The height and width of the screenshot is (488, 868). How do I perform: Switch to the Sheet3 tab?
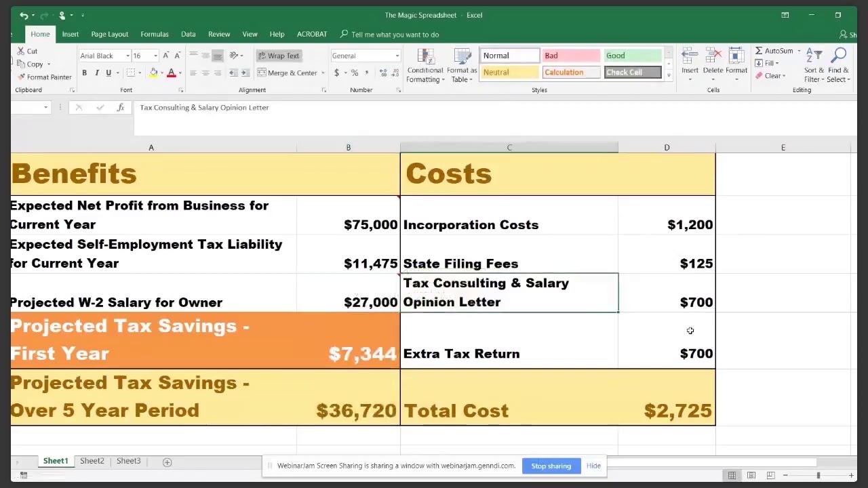128,461
